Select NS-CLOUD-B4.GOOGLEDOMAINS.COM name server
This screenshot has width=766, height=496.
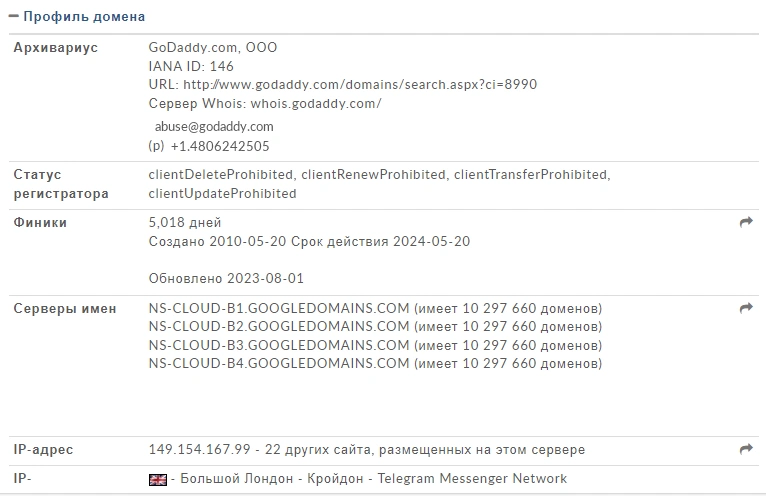coord(279,364)
